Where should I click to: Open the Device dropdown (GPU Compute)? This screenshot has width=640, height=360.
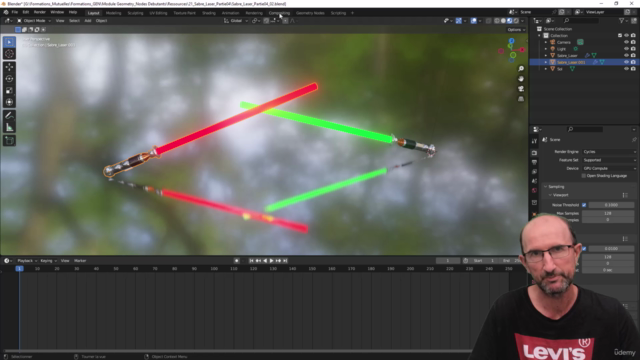609,168
